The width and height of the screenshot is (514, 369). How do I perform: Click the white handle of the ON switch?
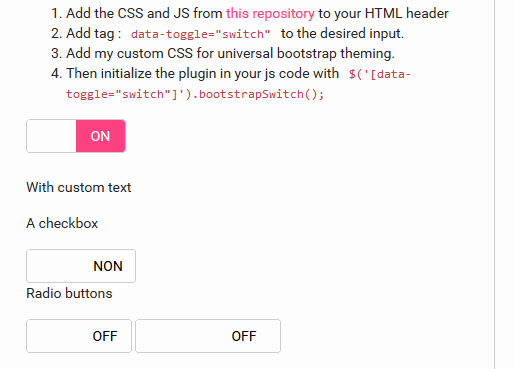pyautogui.click(x=51, y=136)
